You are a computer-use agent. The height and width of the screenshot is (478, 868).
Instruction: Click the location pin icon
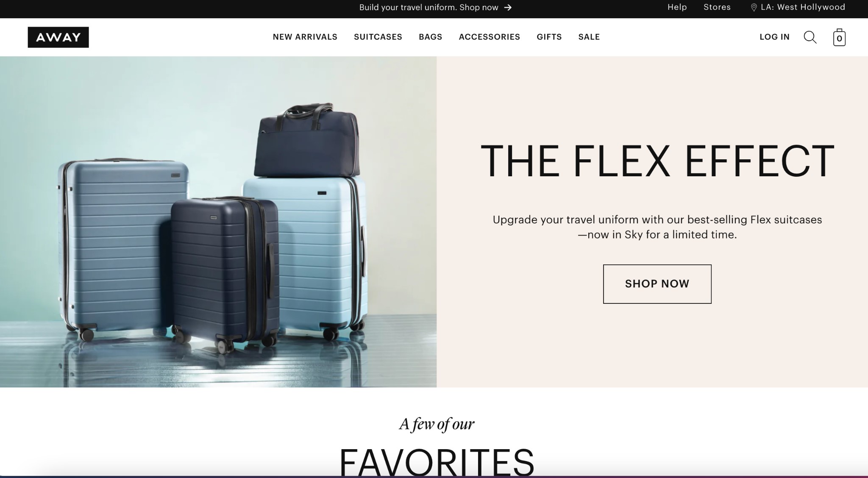(754, 8)
